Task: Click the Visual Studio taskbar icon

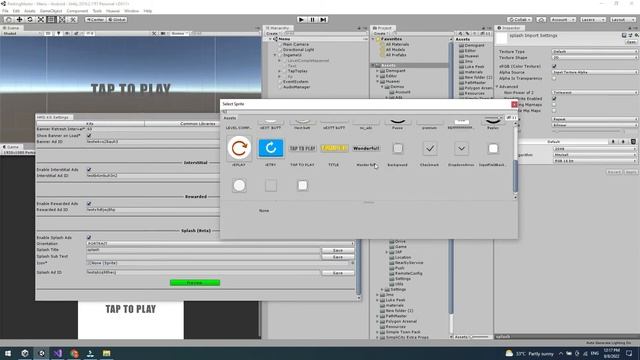Action: (58, 353)
